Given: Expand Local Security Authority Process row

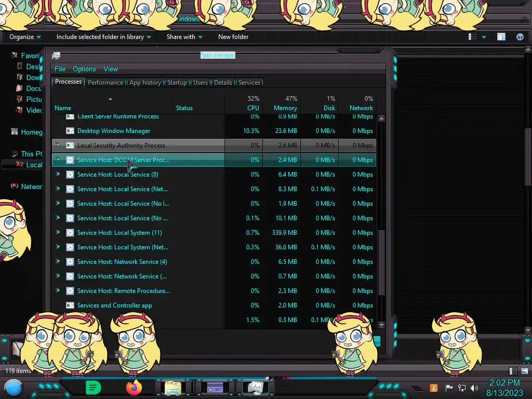Looking at the screenshot, I should [x=58, y=145].
